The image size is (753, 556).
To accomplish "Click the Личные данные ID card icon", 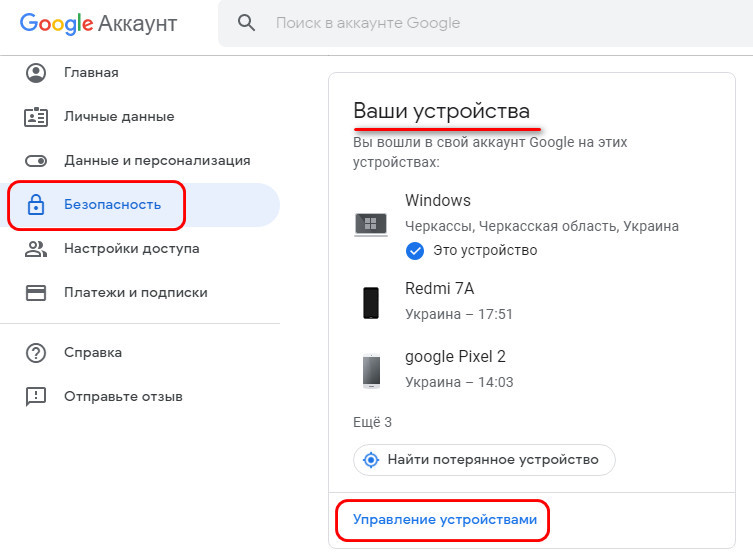I will (x=36, y=117).
